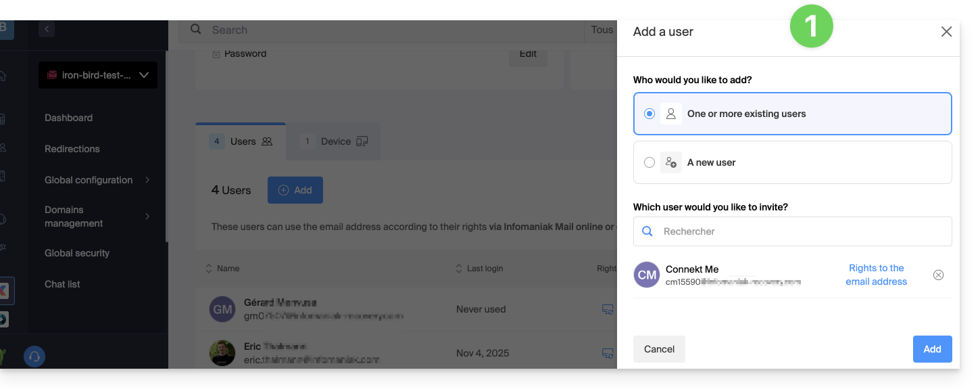This screenshot has height=389, width=980.
Task: Click Eric's profile photo
Action: [222, 353]
